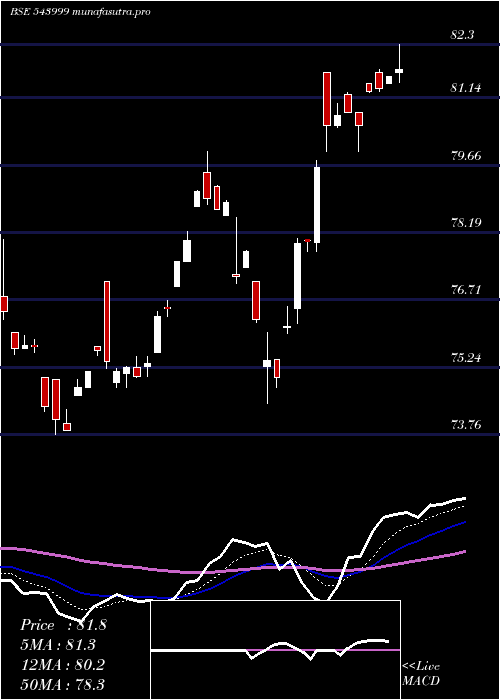Click the 81.14 price level label

pos(466,88)
